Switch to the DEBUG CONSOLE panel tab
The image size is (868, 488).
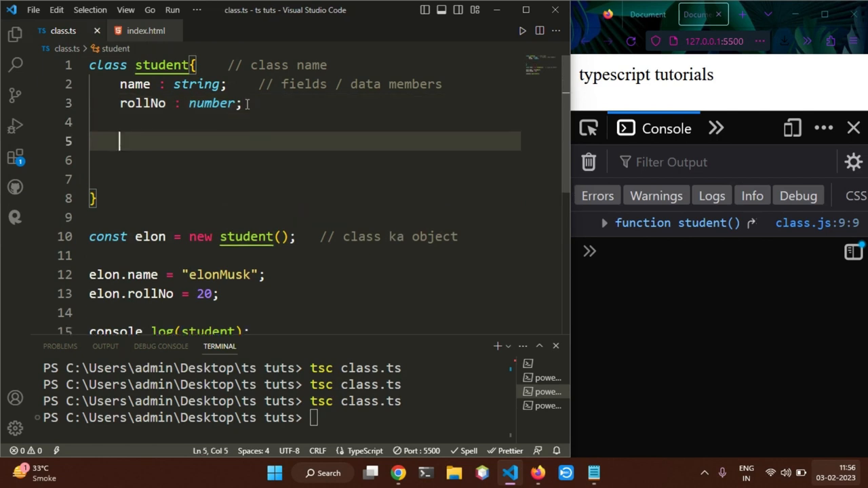point(161,346)
